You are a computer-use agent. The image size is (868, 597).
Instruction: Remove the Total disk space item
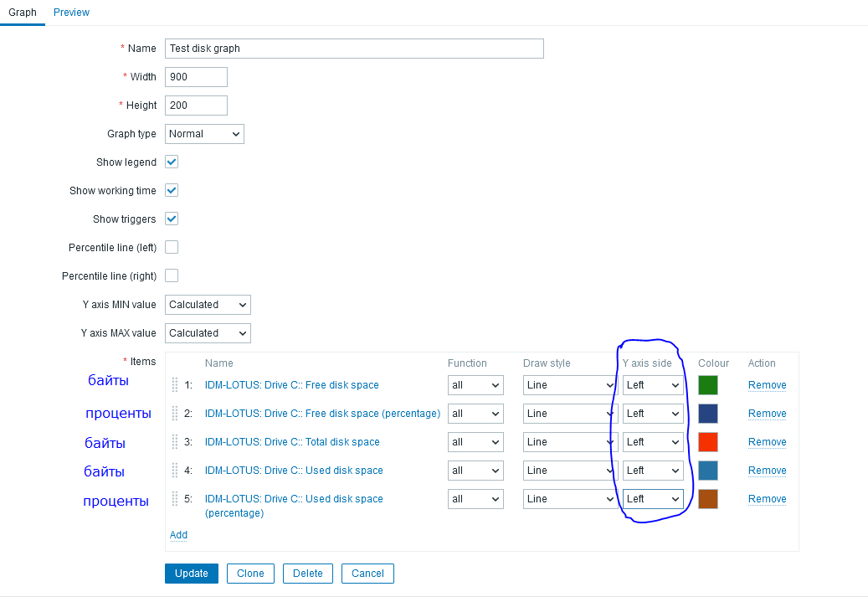tap(767, 442)
